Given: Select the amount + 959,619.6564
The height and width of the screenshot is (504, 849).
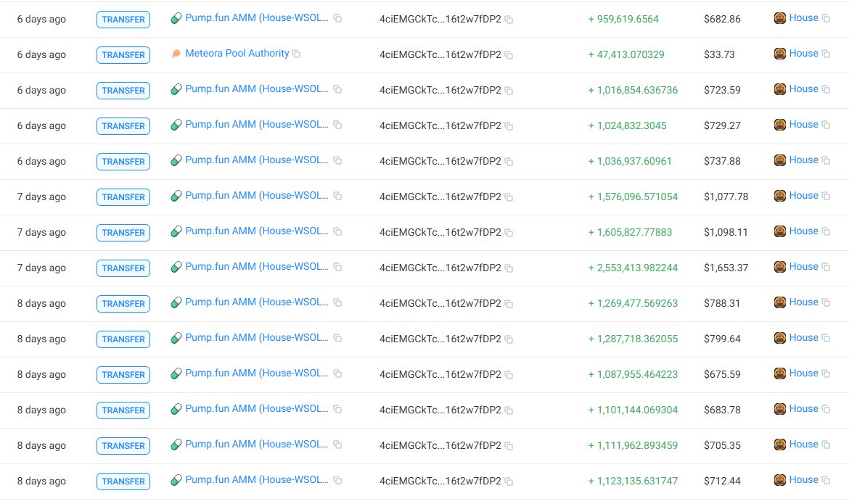Looking at the screenshot, I should point(623,19).
